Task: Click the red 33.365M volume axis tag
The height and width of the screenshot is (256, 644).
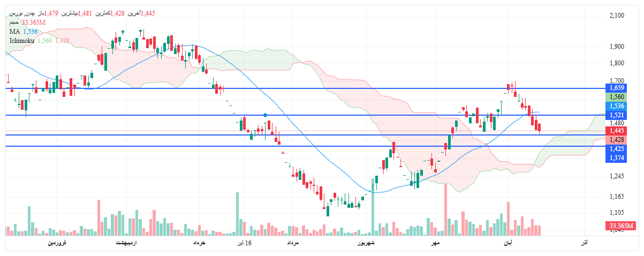Action: coord(621,225)
